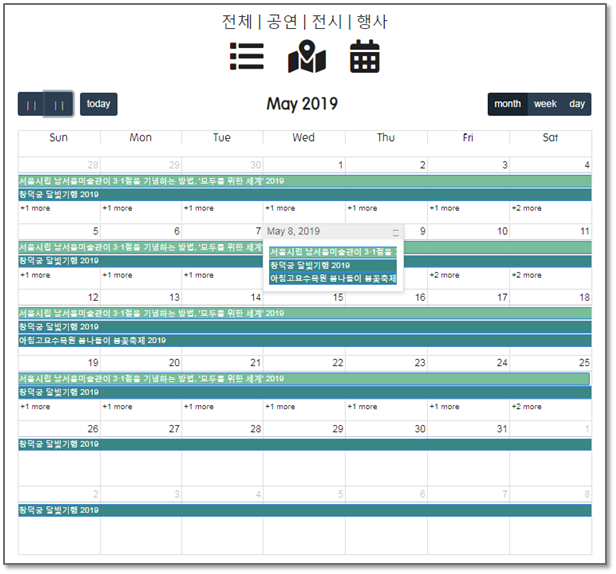Image resolution: width=616 pixels, height=574 pixels.
Task: Go to the next month
Action: click(x=59, y=105)
